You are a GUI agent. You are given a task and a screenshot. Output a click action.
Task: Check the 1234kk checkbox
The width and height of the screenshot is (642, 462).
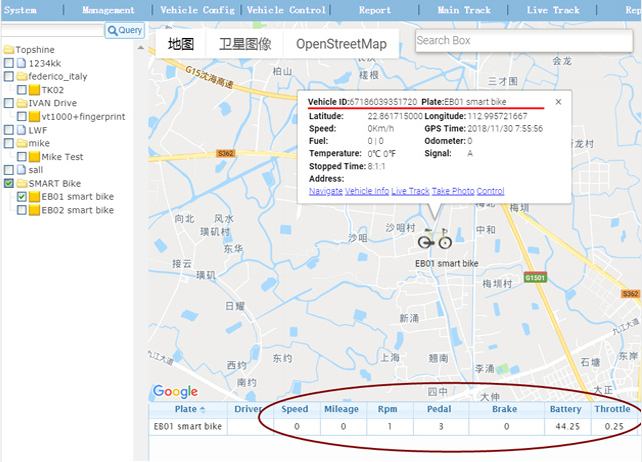pyautogui.click(x=9, y=63)
